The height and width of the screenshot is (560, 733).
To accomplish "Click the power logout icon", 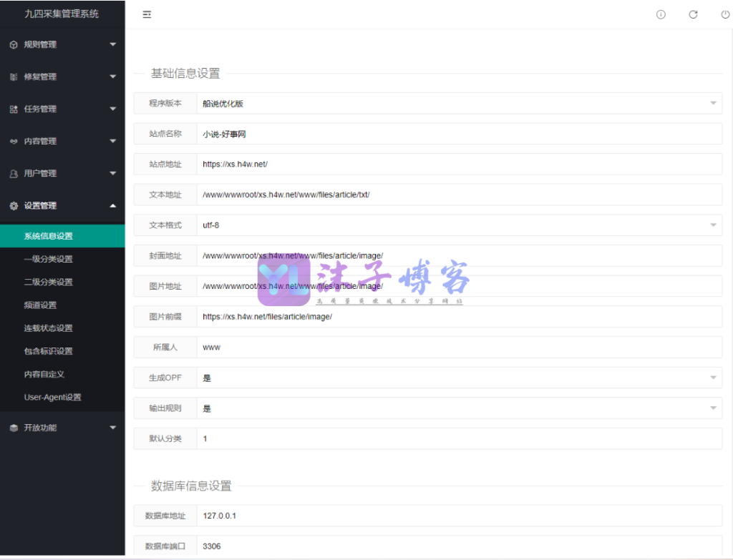I will pyautogui.click(x=725, y=14).
